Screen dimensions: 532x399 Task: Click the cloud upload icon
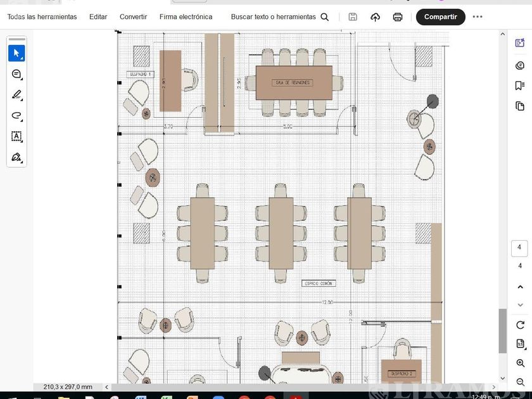click(375, 17)
